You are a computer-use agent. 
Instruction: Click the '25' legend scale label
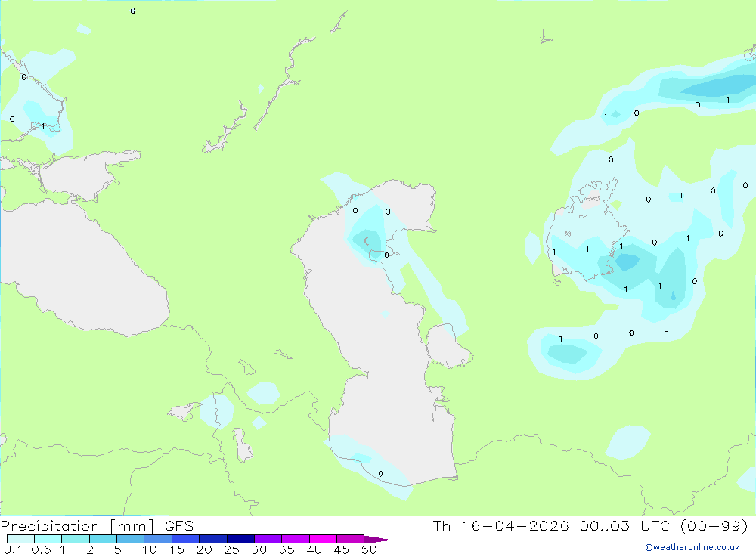coord(231,549)
